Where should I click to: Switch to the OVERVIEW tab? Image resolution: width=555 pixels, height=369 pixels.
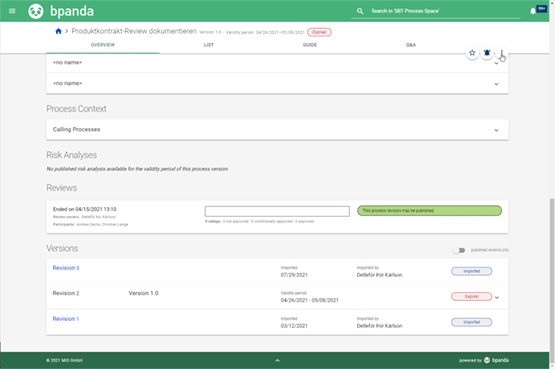click(x=103, y=45)
